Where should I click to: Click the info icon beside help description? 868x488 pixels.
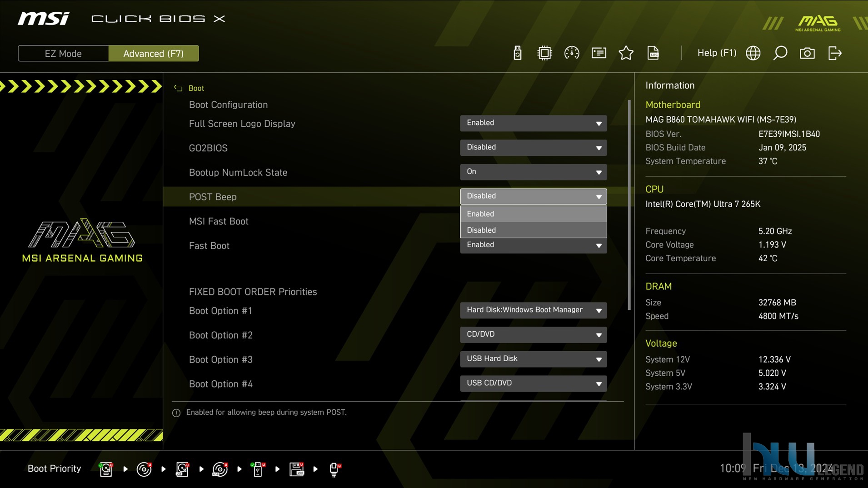click(176, 413)
